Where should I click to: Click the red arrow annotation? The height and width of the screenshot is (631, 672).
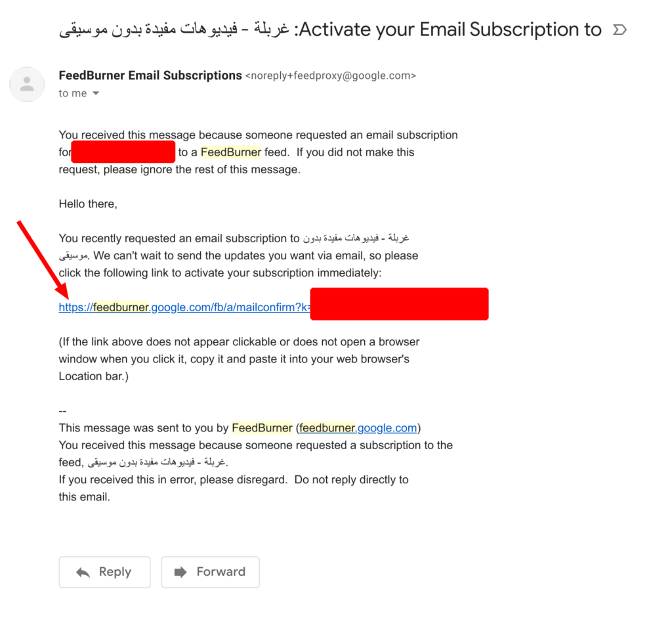41,258
